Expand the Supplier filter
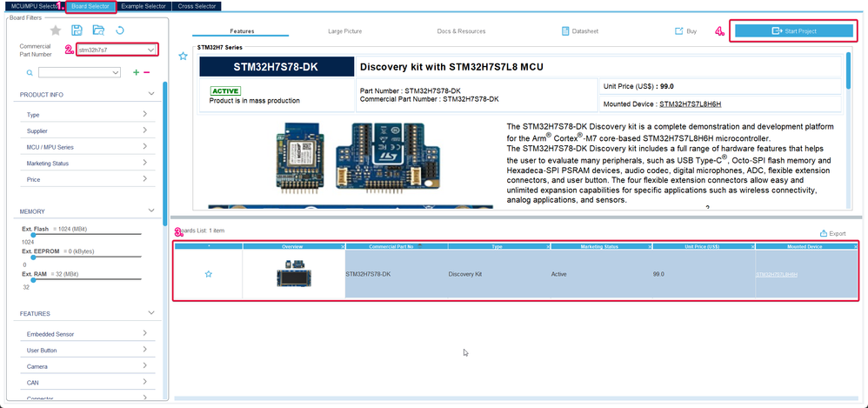 (144, 130)
